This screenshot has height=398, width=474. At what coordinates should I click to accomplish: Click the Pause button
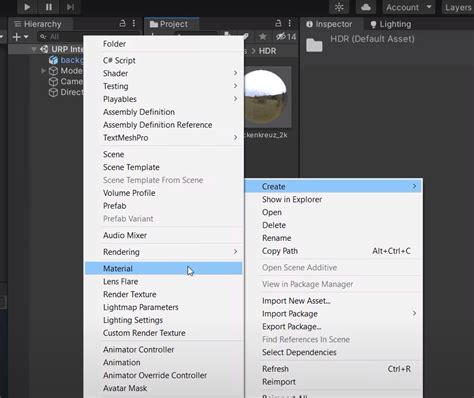point(49,7)
